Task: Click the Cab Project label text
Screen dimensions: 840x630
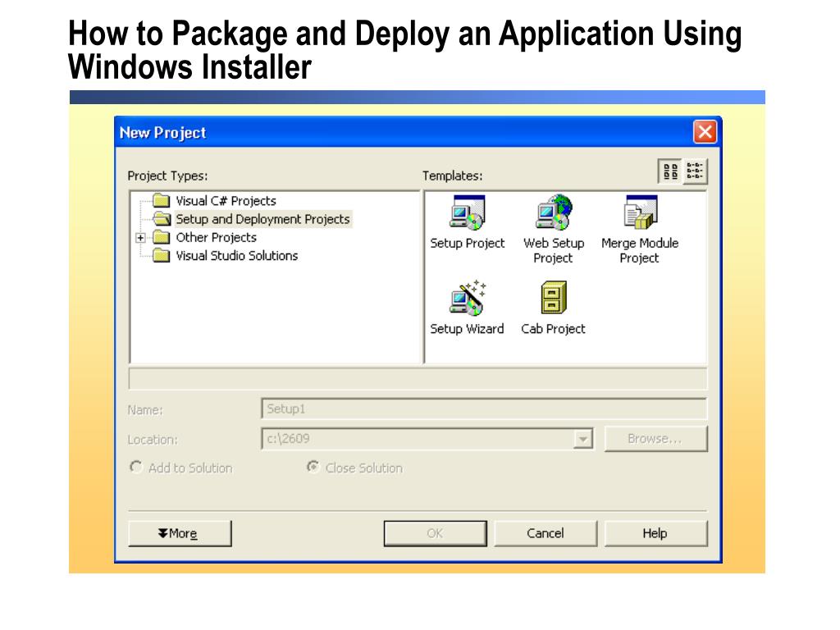Action: pyautogui.click(x=554, y=329)
